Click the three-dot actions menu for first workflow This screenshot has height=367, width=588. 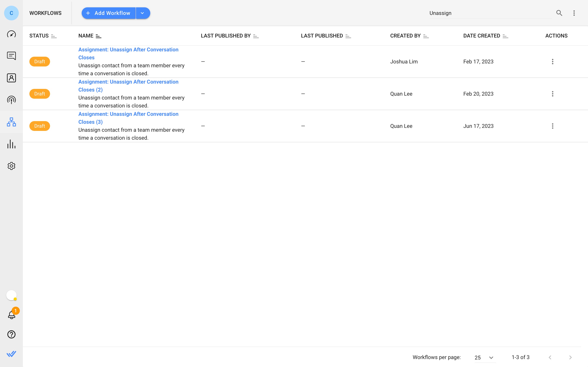553,61
